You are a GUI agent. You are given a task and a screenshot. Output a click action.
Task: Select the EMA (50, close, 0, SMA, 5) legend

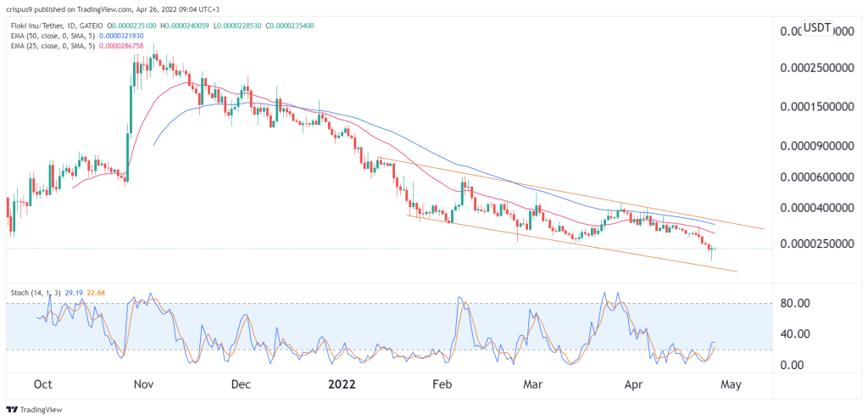point(53,35)
